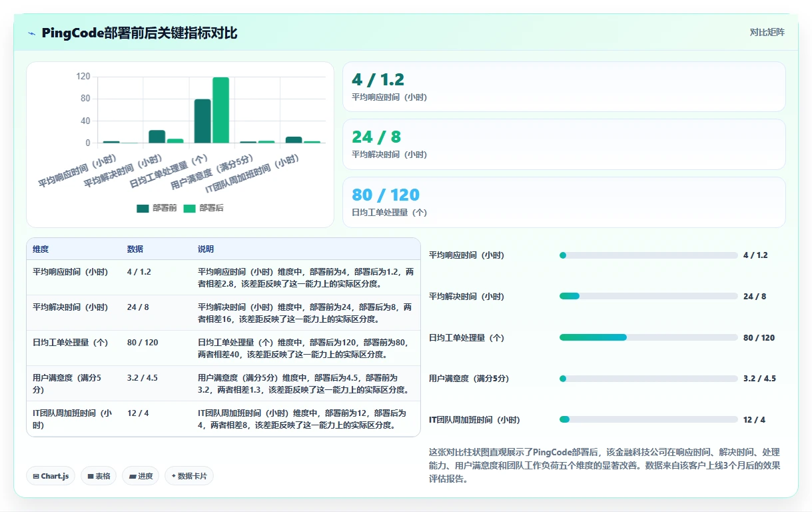Click the 部署前 bar for IT团队周加班时间
Image resolution: width=812 pixels, height=512 pixels.
tap(294, 140)
